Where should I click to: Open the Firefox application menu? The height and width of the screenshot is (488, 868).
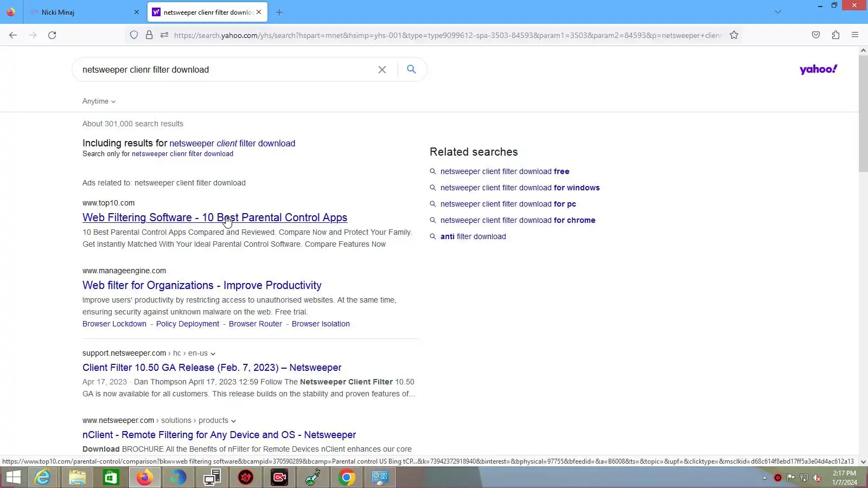click(x=855, y=35)
